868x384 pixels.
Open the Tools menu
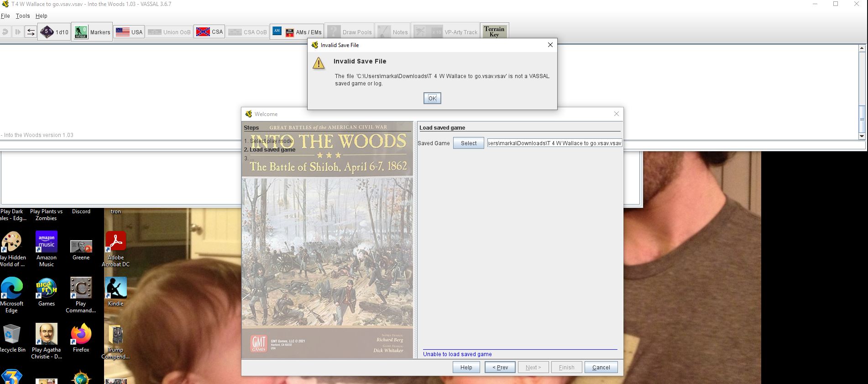coord(23,16)
